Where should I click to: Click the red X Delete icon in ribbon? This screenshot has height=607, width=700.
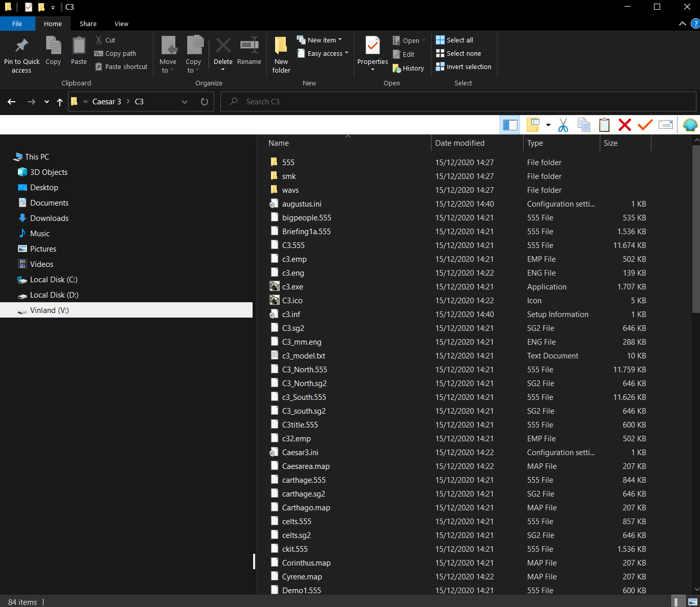(223, 45)
